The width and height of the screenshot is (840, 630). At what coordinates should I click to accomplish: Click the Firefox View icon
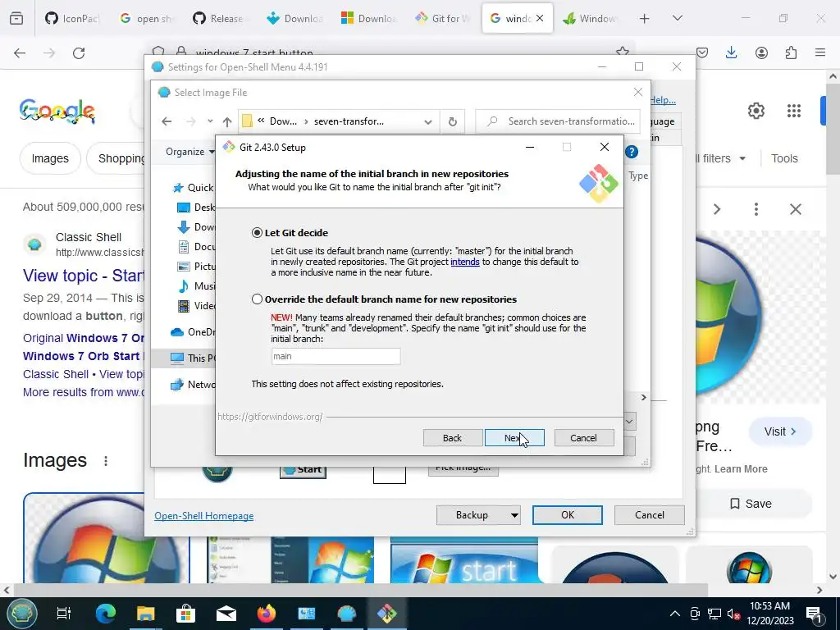(x=16, y=18)
